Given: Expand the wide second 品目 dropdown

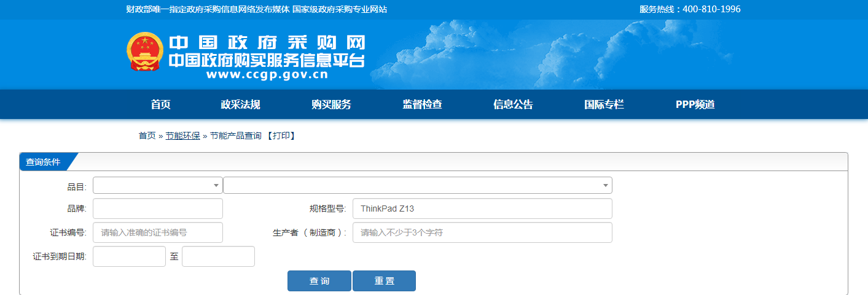Looking at the screenshot, I should tap(417, 185).
